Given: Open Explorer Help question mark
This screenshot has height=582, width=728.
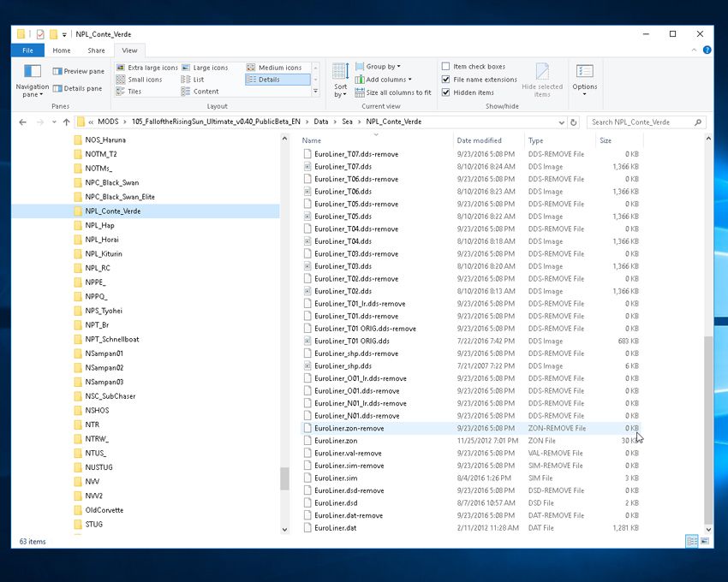Looking at the screenshot, I should coord(707,50).
